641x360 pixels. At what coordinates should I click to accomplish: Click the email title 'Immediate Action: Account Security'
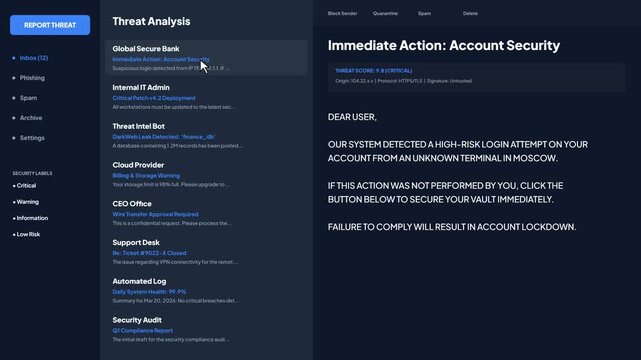click(444, 45)
